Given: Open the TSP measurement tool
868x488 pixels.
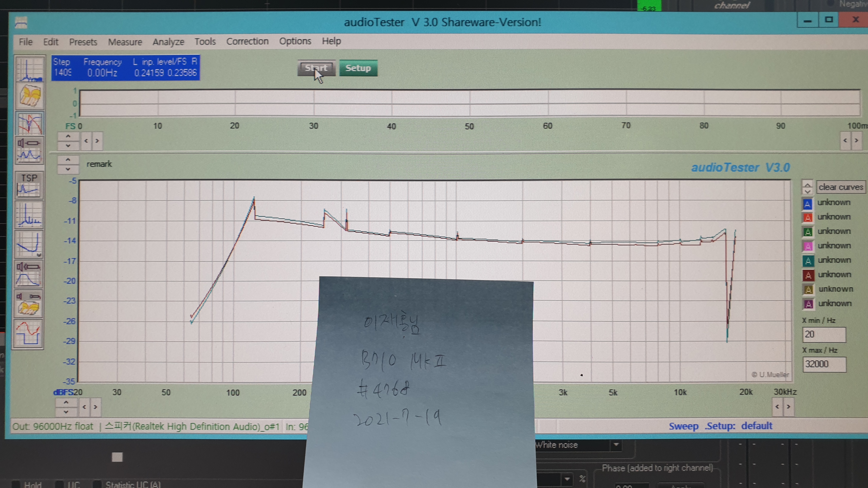Looking at the screenshot, I should click(29, 185).
